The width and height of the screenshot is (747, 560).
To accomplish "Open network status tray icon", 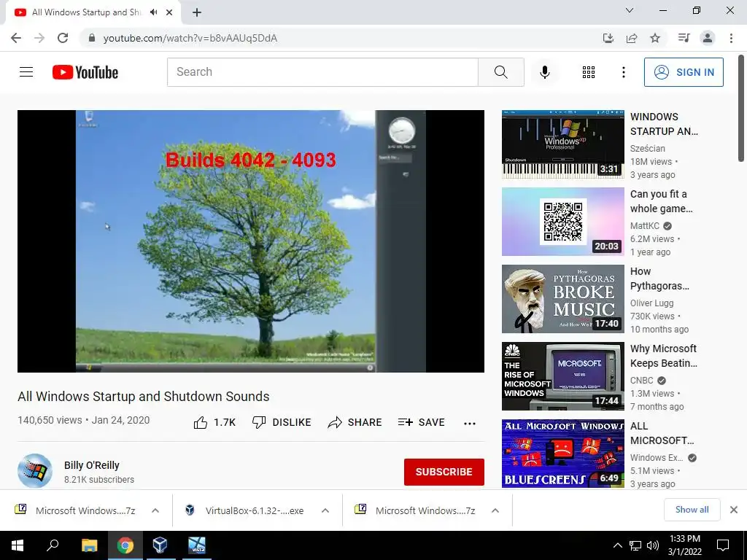I will point(635,545).
